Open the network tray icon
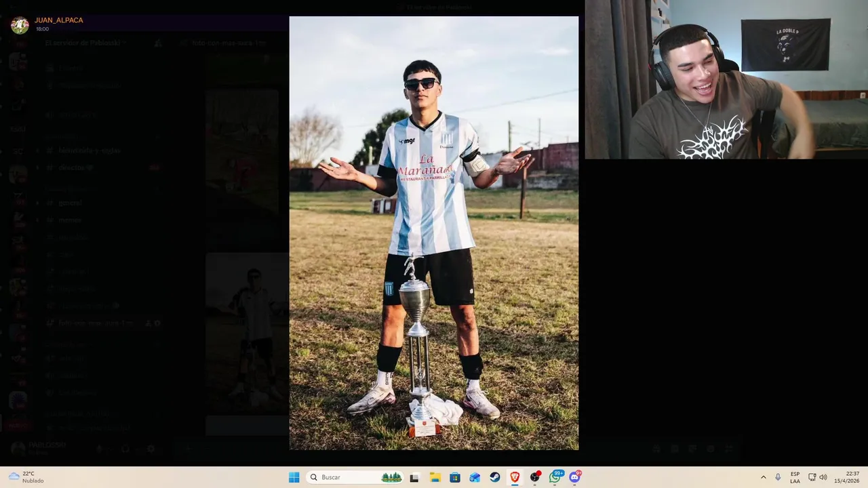 812,477
